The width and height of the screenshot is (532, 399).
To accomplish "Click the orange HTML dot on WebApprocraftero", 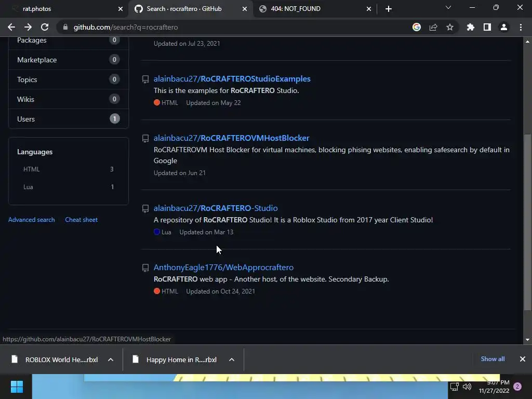I will [x=157, y=291].
